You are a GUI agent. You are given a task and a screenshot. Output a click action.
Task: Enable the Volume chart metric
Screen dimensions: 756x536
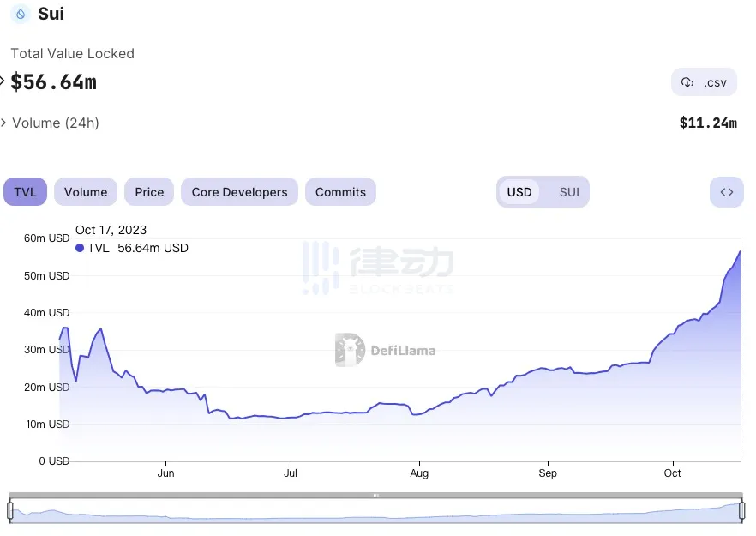(x=86, y=192)
